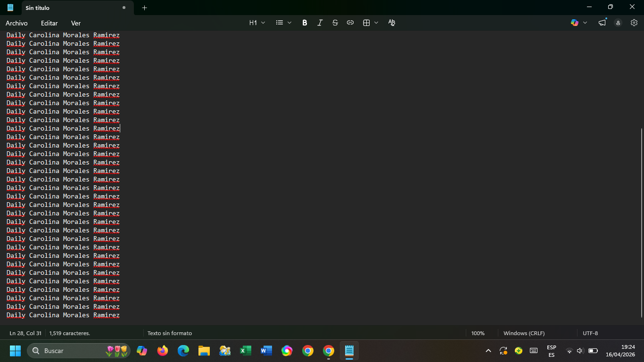Expand the table insert dropdown
The height and width of the screenshot is (362, 644).
coord(371,23)
